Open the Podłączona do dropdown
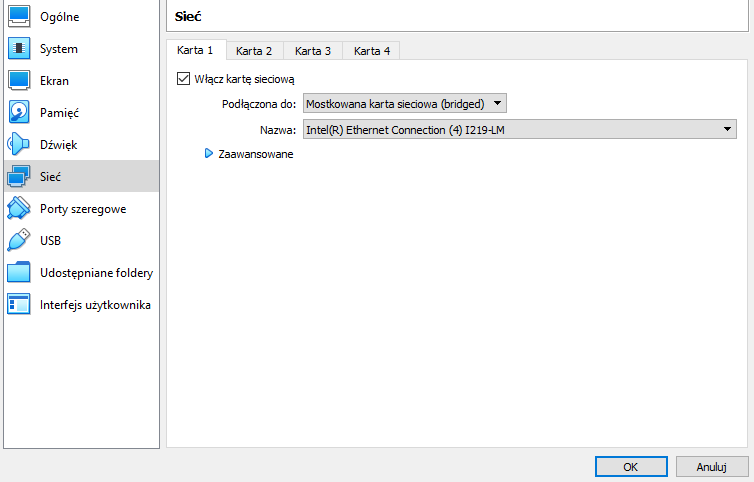 tap(404, 103)
